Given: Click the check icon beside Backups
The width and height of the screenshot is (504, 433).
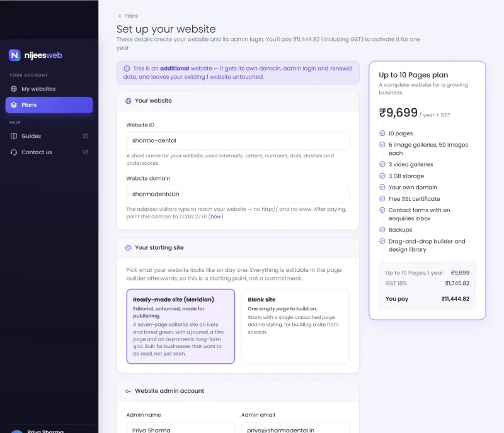Looking at the screenshot, I should click(x=382, y=229).
